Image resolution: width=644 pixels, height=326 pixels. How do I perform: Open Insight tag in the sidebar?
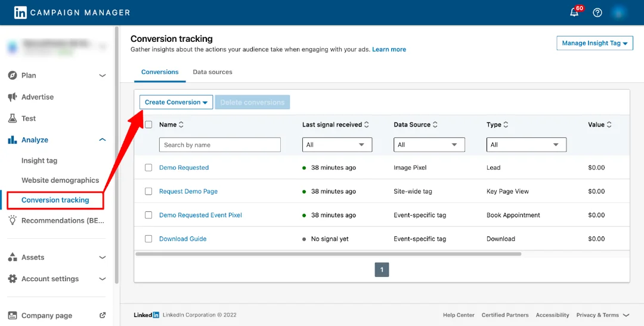(39, 161)
